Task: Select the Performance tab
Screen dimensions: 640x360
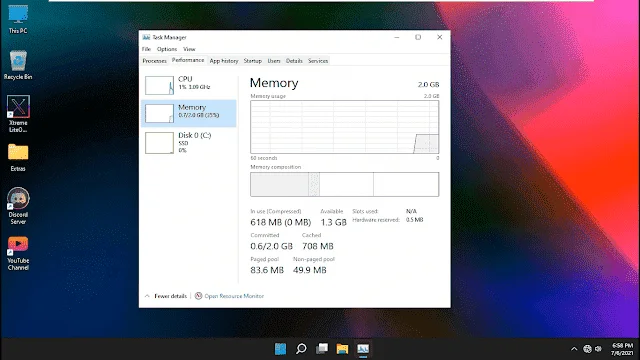Action: pos(188,60)
